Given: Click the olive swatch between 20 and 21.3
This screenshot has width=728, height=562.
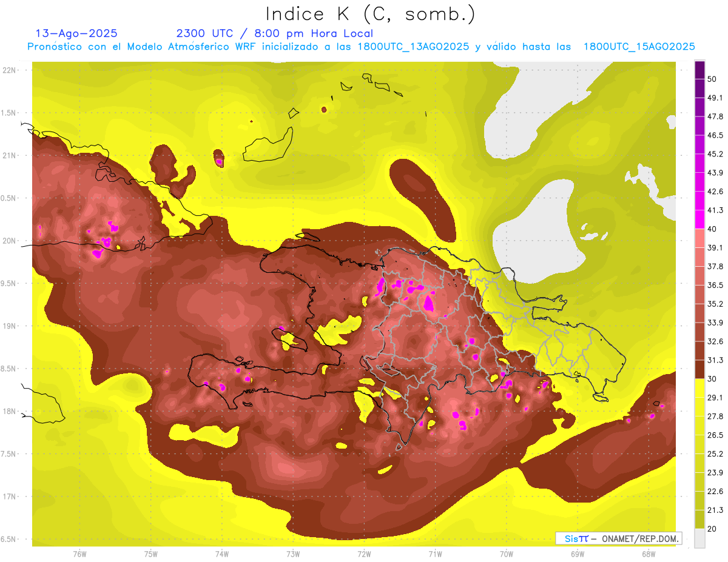Looking at the screenshot, I should click(x=699, y=519).
